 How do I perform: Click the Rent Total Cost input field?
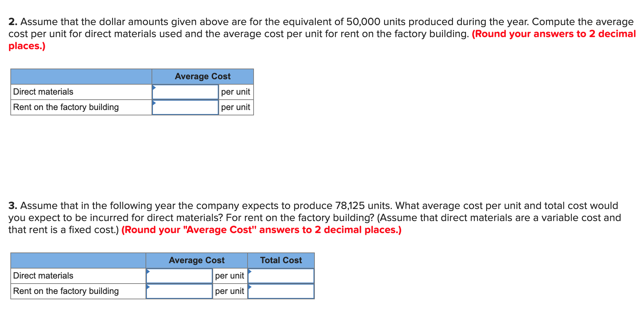(281, 291)
